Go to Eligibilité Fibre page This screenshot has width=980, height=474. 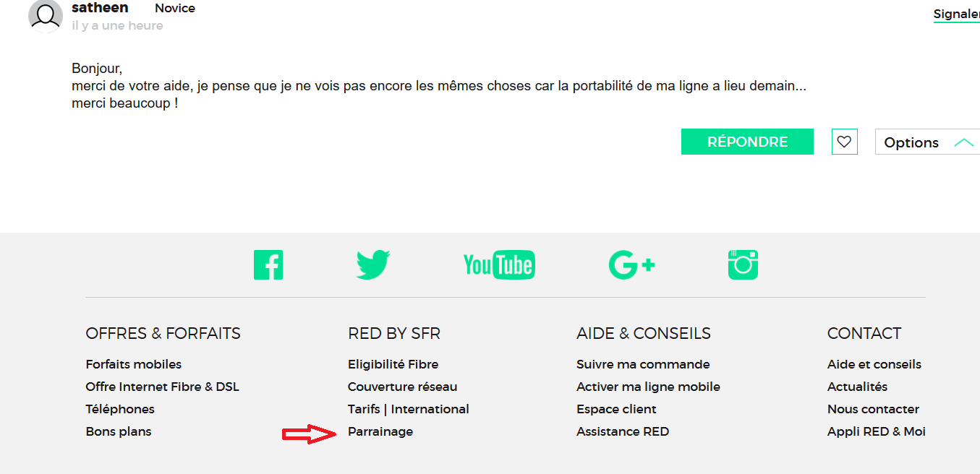[x=393, y=364]
